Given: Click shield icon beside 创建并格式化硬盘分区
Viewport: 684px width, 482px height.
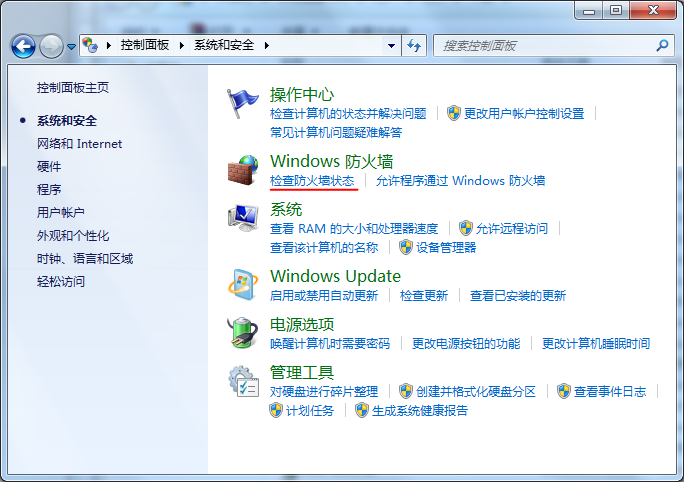Looking at the screenshot, I should (406, 391).
